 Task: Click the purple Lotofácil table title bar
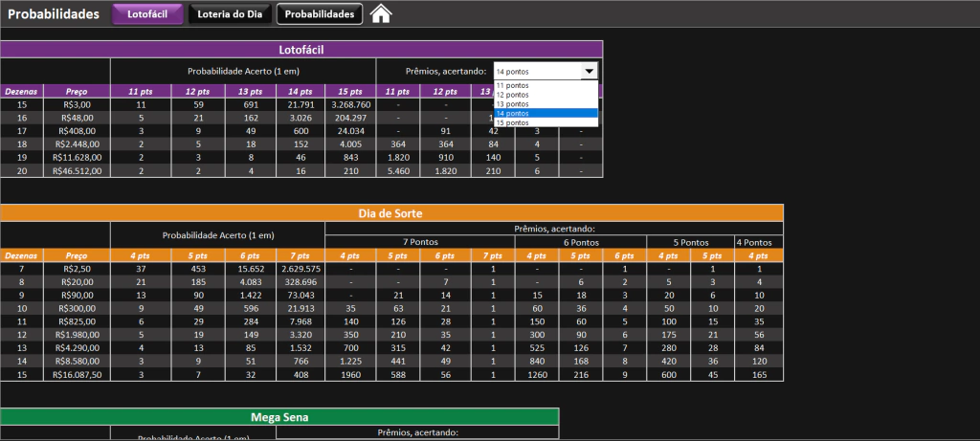point(301,49)
